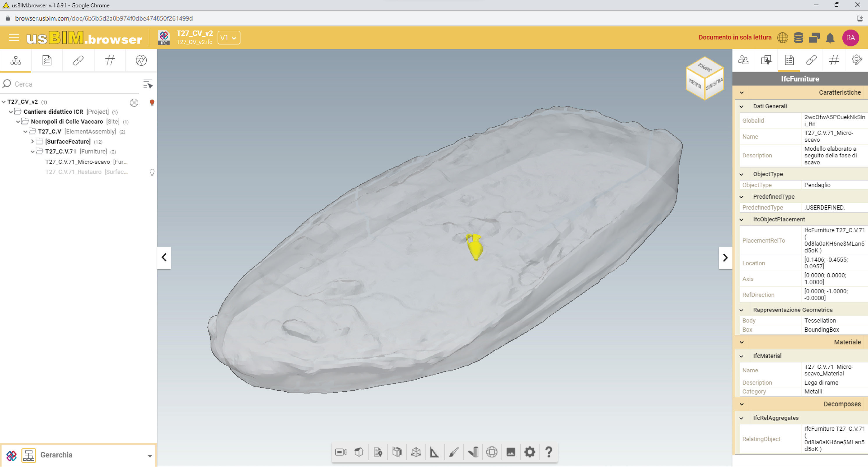Toggle visibility bulb for T27_C.V.71_Restauro

(x=152, y=172)
